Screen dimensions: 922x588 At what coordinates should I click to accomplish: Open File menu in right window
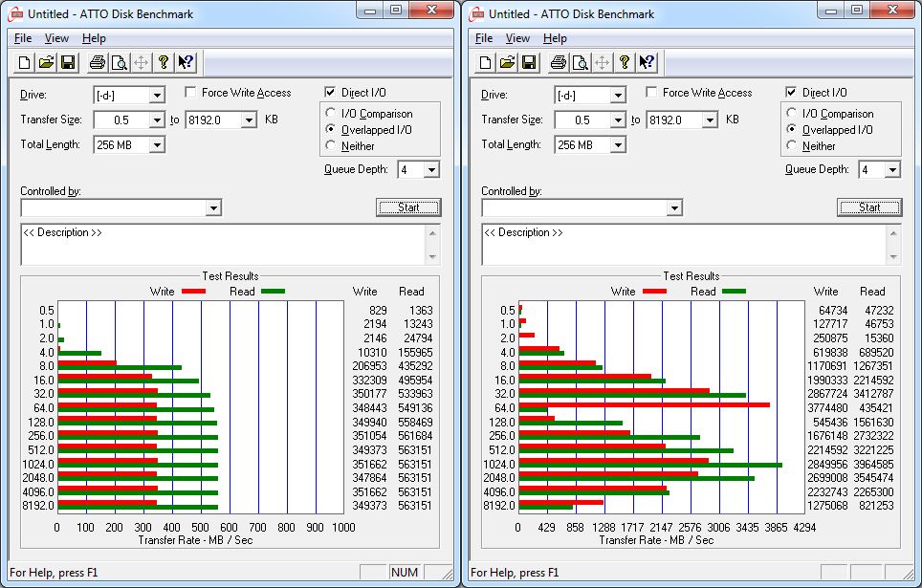(x=484, y=38)
